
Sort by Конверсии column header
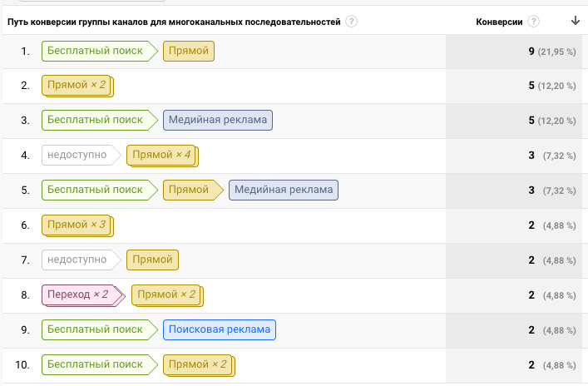(499, 22)
